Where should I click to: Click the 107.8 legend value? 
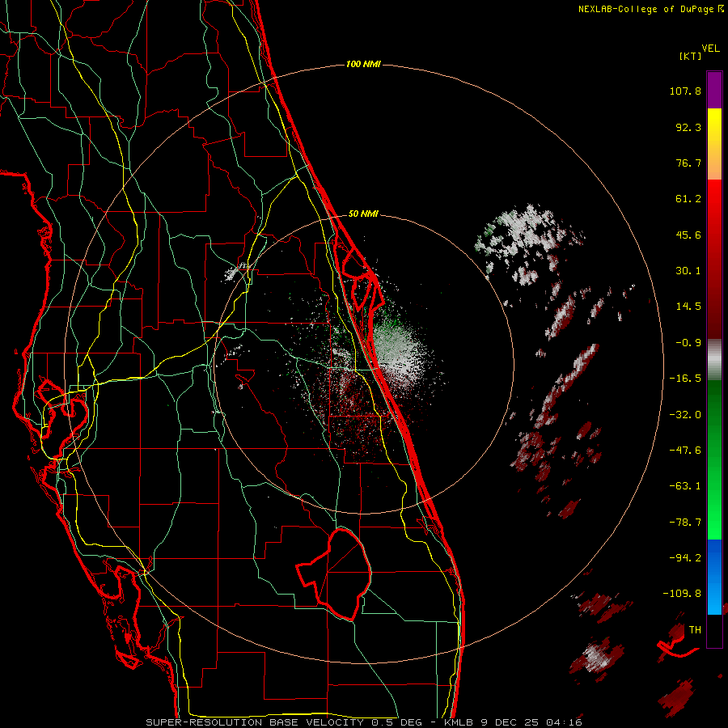tap(685, 91)
